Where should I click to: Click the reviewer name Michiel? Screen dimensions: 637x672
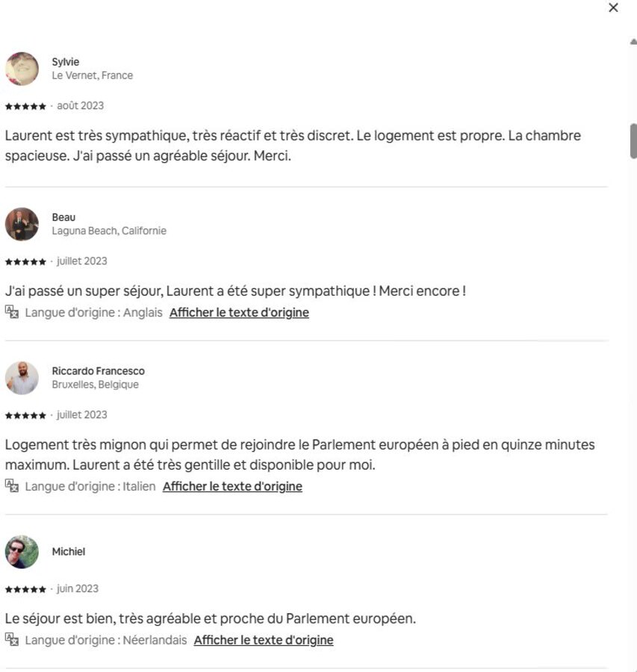[69, 552]
